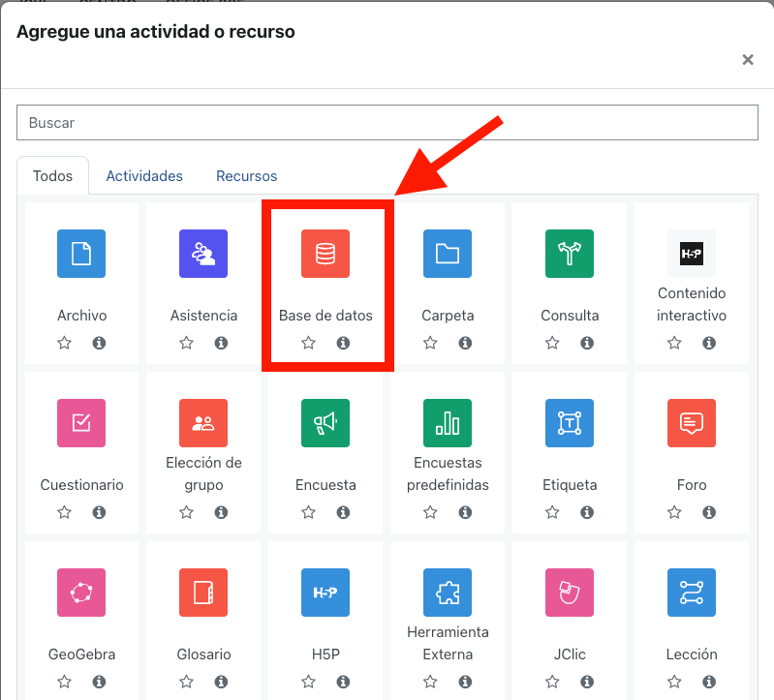The image size is (774, 700).
Task: Show info for Carpeta
Action: pos(465,343)
